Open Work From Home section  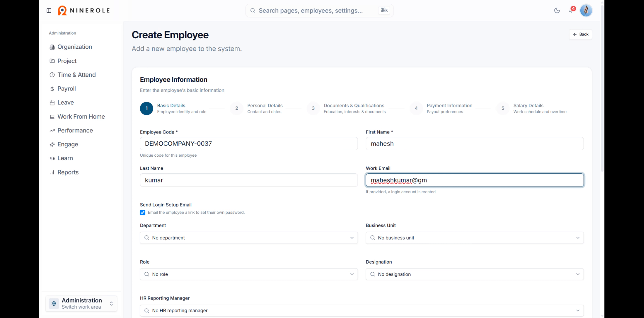pyautogui.click(x=77, y=117)
